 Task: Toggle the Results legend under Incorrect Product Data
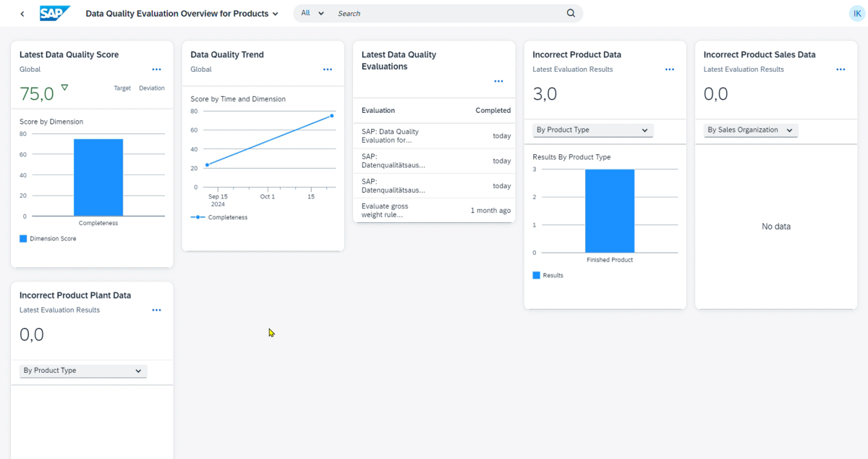(548, 274)
